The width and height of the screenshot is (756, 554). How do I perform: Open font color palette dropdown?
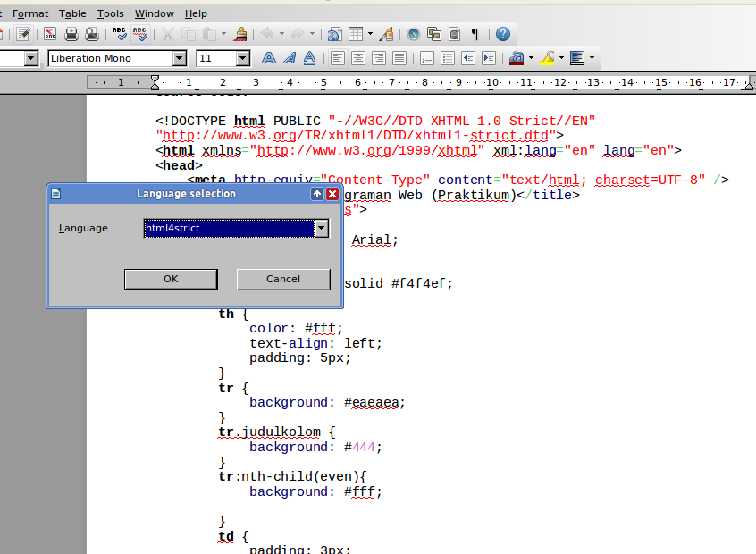click(x=532, y=58)
